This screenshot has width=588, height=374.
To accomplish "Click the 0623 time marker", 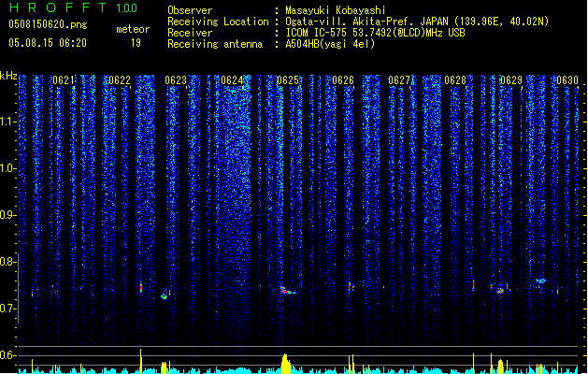I will click(x=176, y=80).
